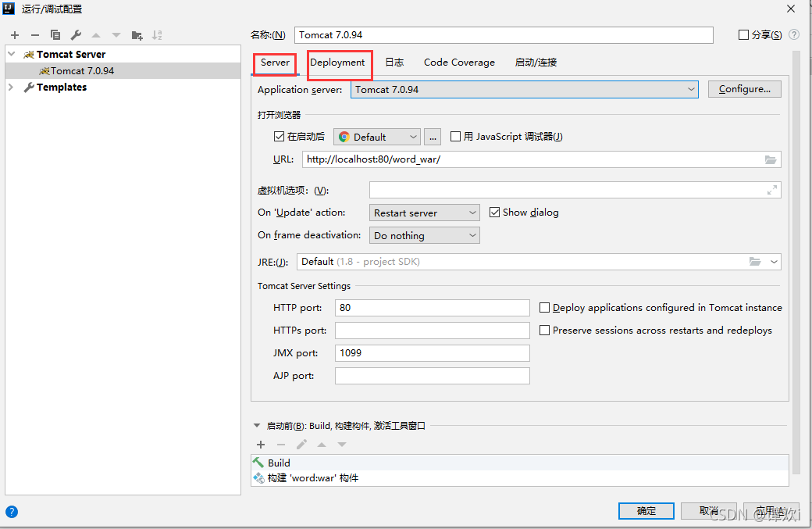Remove selected before-launch task

281,445
